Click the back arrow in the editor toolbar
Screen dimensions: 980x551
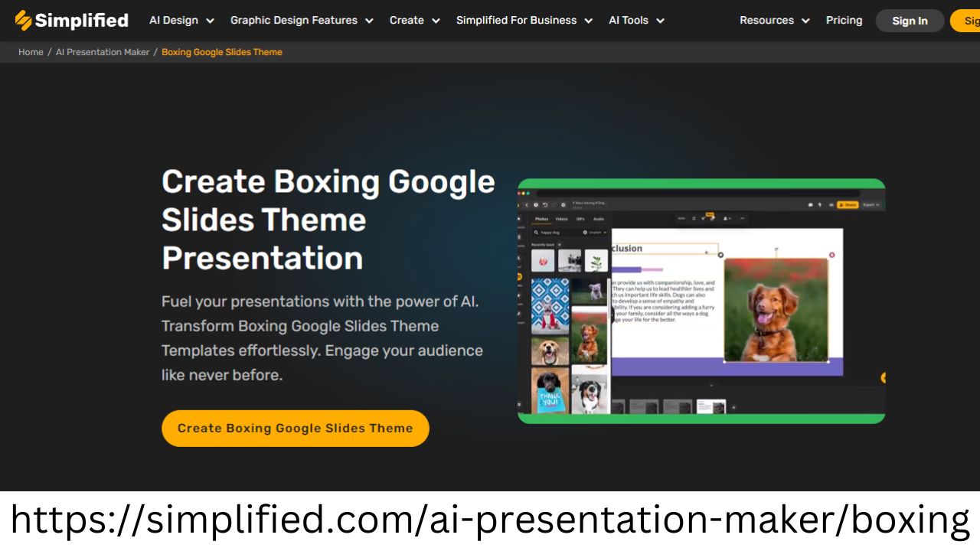pyautogui.click(x=528, y=205)
